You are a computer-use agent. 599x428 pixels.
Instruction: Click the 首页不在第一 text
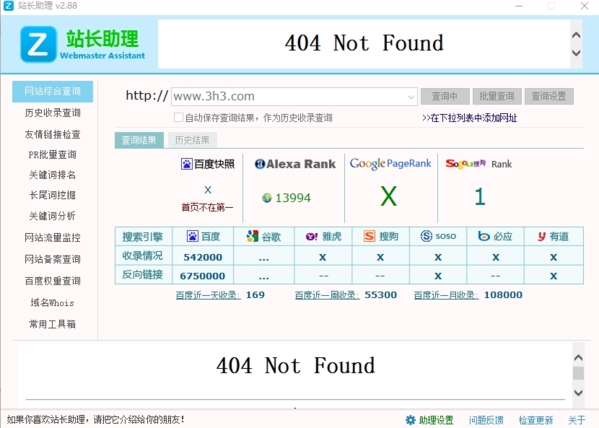click(x=207, y=208)
